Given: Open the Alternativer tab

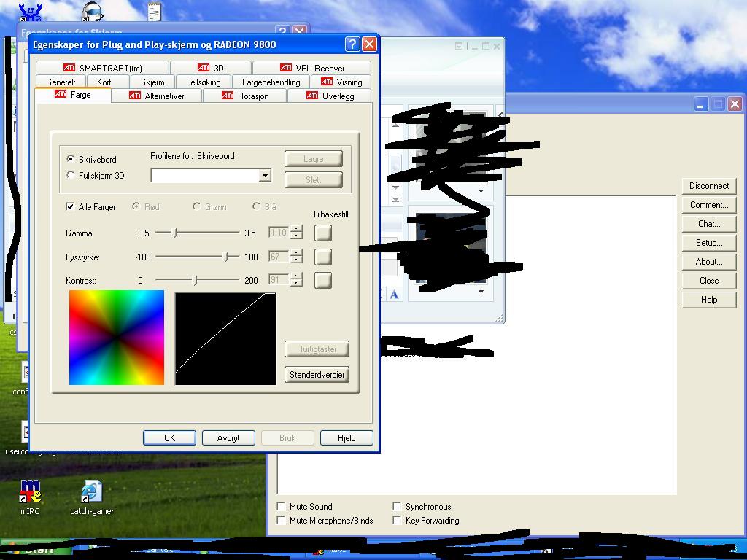Looking at the screenshot, I should 157,96.
